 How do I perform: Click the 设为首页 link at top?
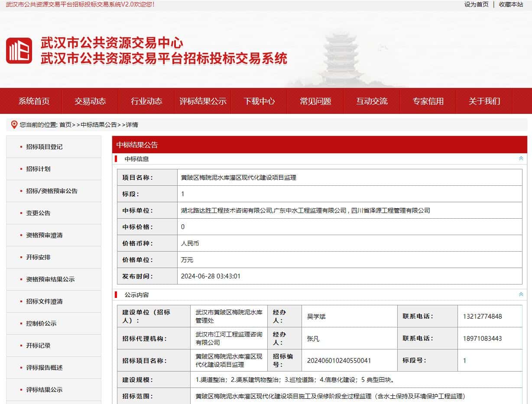(476, 4)
